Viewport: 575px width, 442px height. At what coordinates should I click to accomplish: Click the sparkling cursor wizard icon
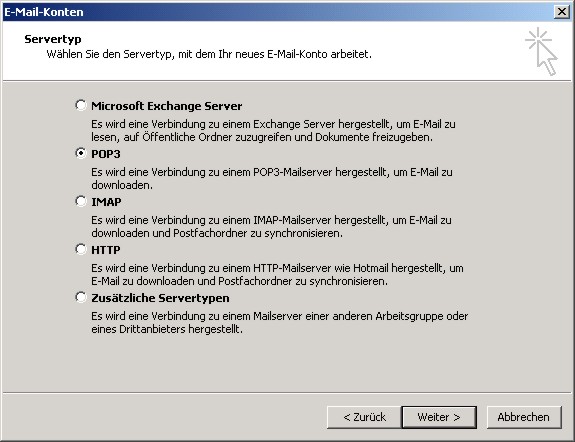point(541,51)
